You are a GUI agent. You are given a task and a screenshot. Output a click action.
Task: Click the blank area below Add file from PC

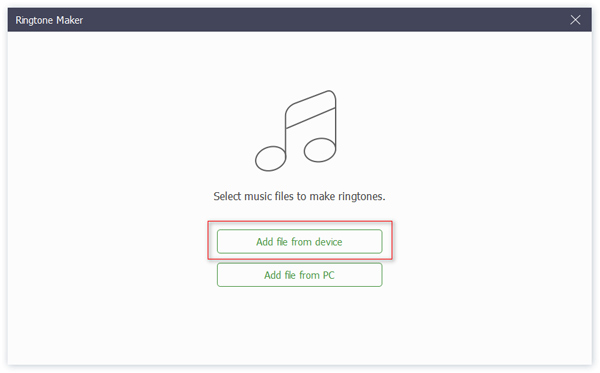tap(299, 325)
